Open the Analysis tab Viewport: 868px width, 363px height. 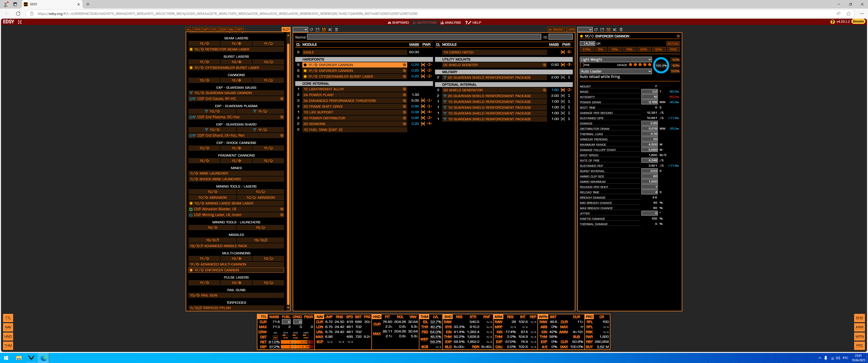point(450,22)
